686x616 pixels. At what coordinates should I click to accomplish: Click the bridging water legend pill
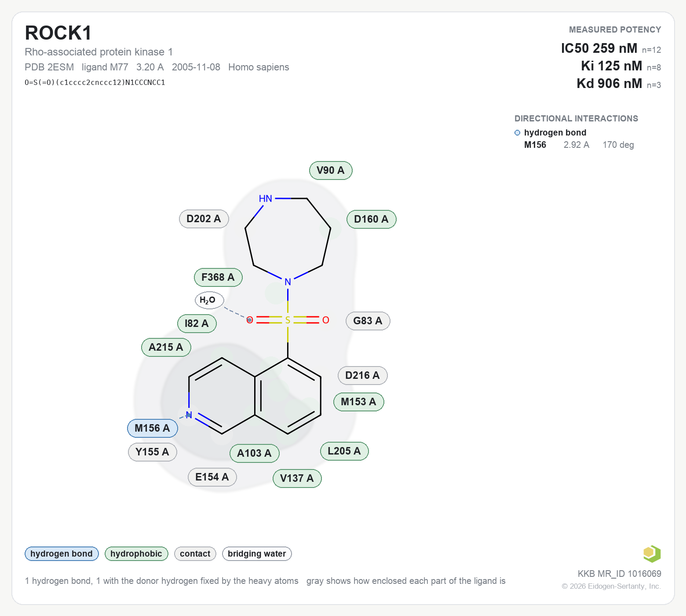click(x=257, y=554)
